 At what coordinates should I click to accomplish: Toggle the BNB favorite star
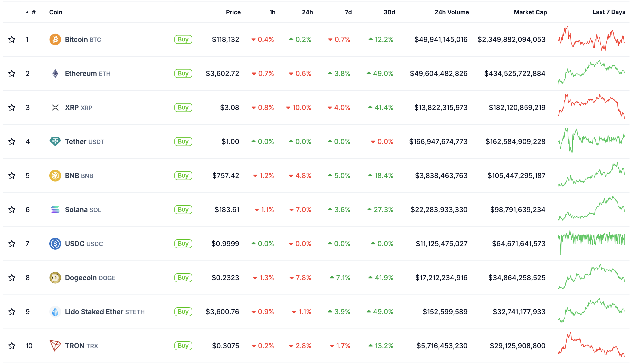pyautogui.click(x=12, y=176)
